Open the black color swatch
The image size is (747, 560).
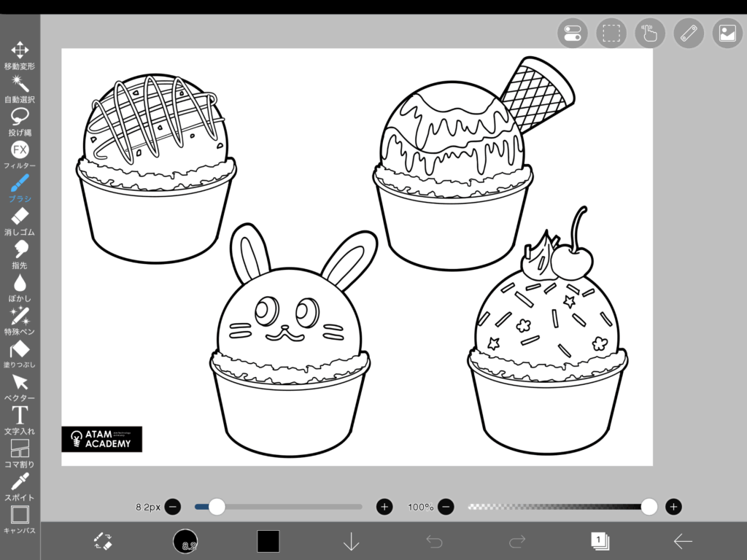pyautogui.click(x=268, y=541)
